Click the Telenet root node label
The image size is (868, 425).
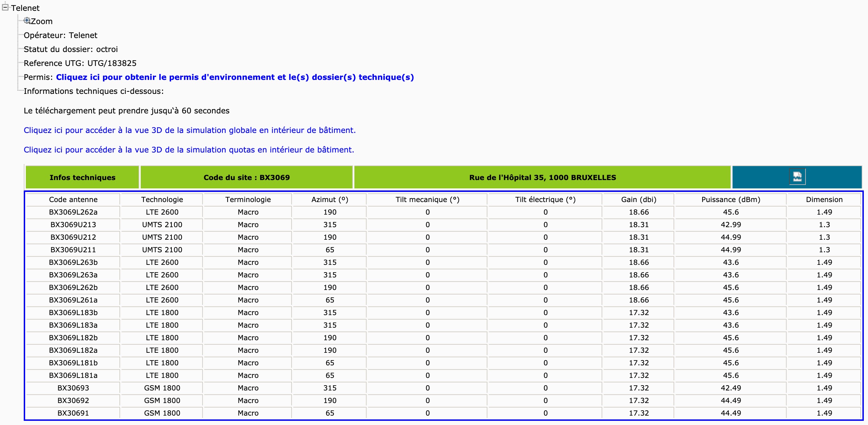pos(25,8)
